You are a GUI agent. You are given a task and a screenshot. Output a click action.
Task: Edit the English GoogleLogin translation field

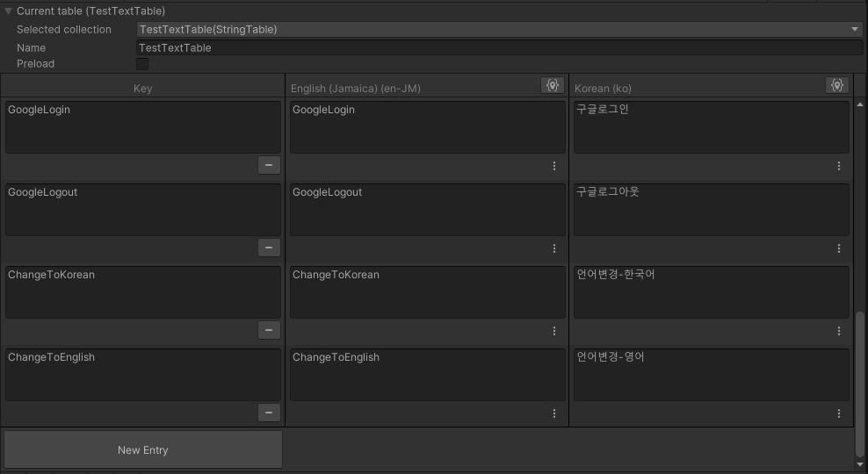point(428,127)
